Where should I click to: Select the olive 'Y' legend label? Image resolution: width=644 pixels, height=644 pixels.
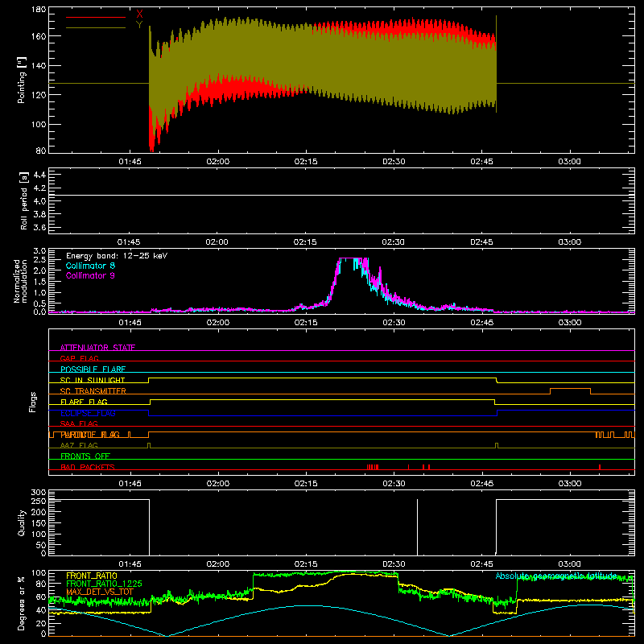[x=139, y=25]
